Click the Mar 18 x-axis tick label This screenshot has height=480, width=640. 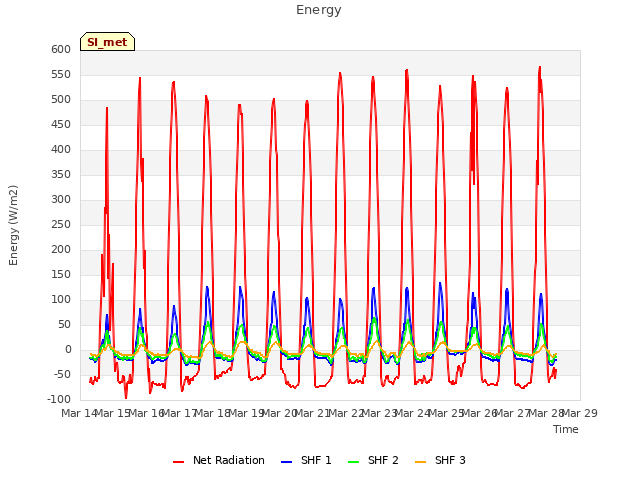pyautogui.click(x=213, y=413)
